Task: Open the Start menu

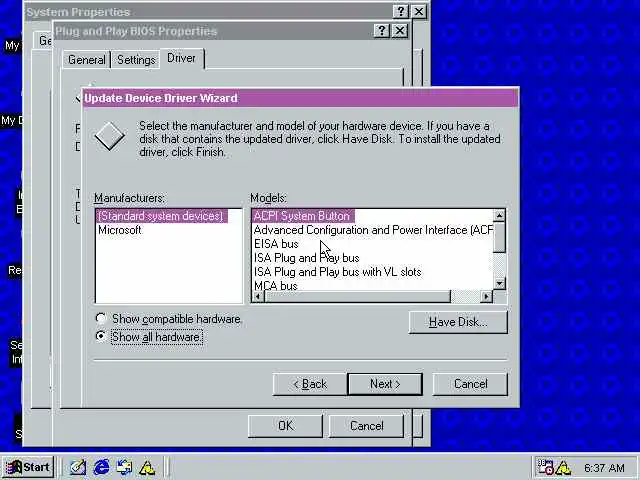Action: tap(28, 467)
